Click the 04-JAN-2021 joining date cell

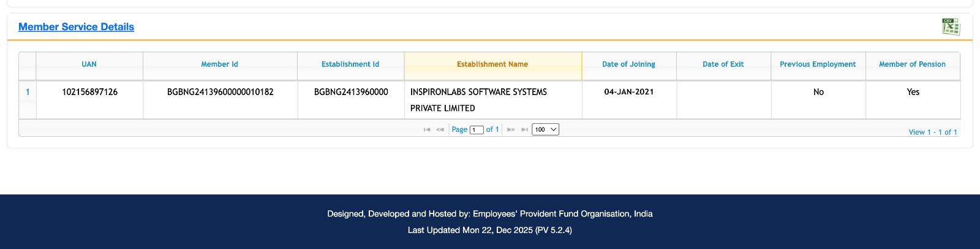point(629,92)
